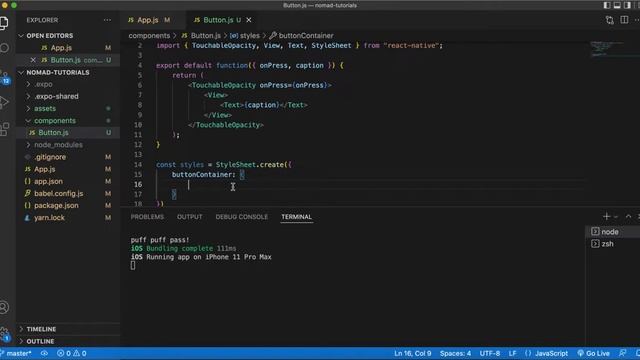Screen dimensions: 640x360
Task: Click the eye watch icon in status bar
Action: coord(44,353)
